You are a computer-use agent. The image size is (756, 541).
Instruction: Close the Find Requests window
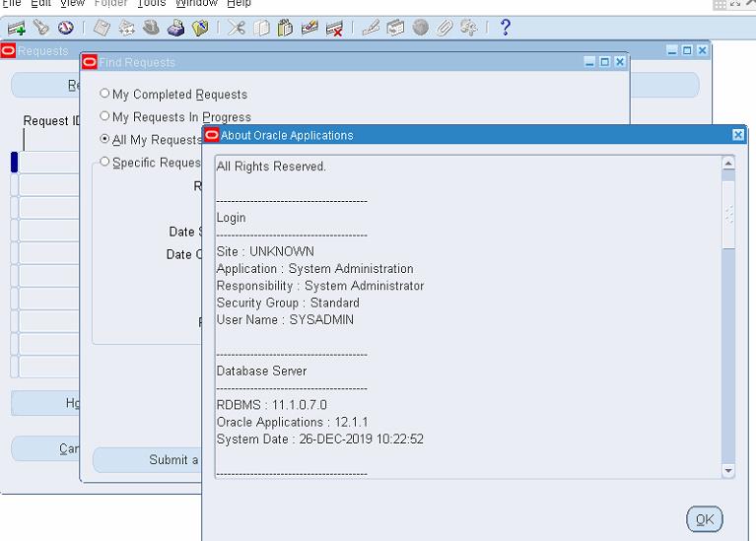(620, 62)
